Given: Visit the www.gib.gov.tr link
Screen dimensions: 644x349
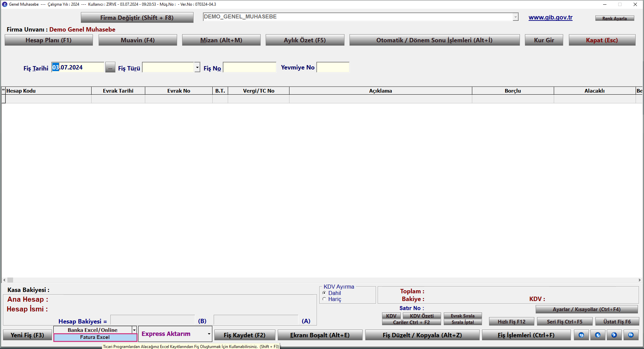Looking at the screenshot, I should click(x=550, y=17).
